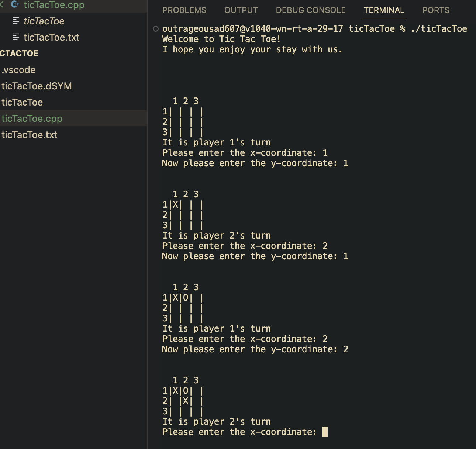Click the text-file icon beside the upper ticTacToe.txt
Screen dimensions: 476x449
pyautogui.click(x=16, y=37)
